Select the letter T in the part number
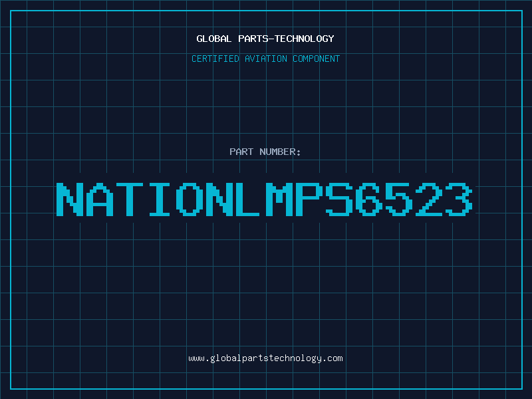The image size is (532, 399). 129,199
